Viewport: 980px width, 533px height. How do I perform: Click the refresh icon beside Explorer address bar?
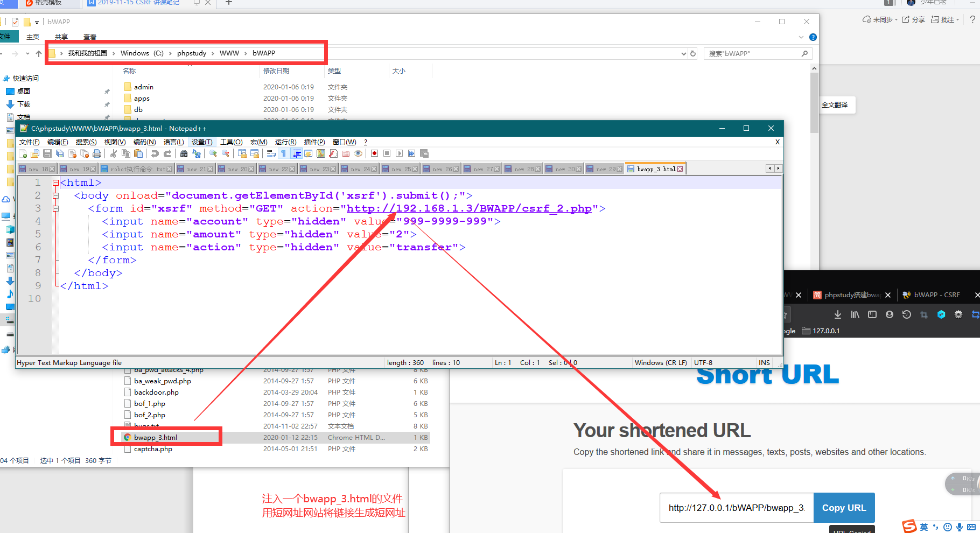(693, 53)
